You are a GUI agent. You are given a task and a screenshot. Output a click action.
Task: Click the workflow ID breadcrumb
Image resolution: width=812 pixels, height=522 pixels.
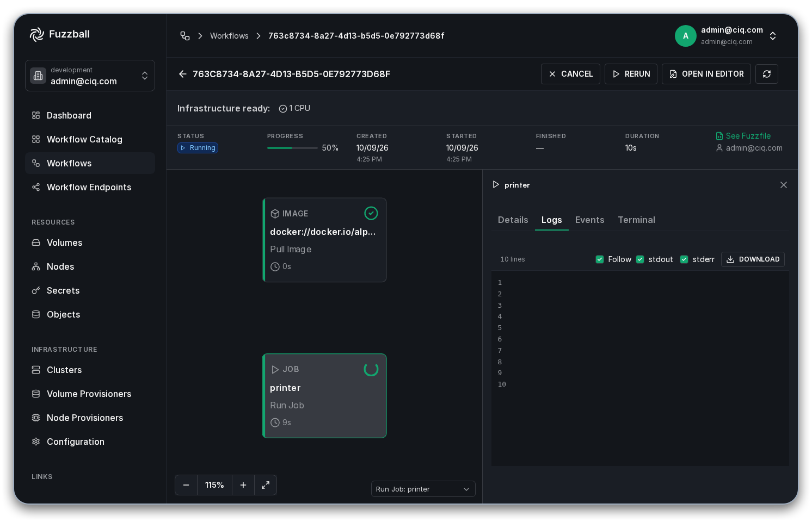(356, 36)
